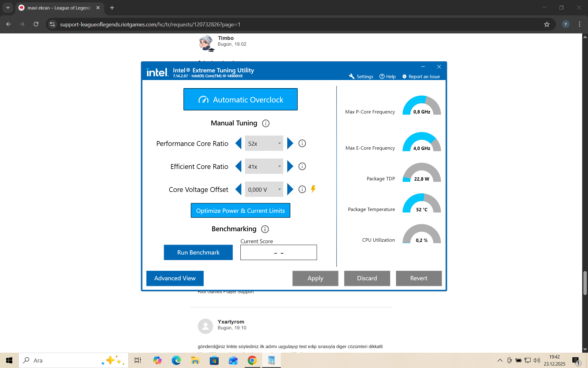The height and width of the screenshot is (368, 588).
Task: Close the Intel Extreme Tuning Utility window
Action: [x=439, y=67]
